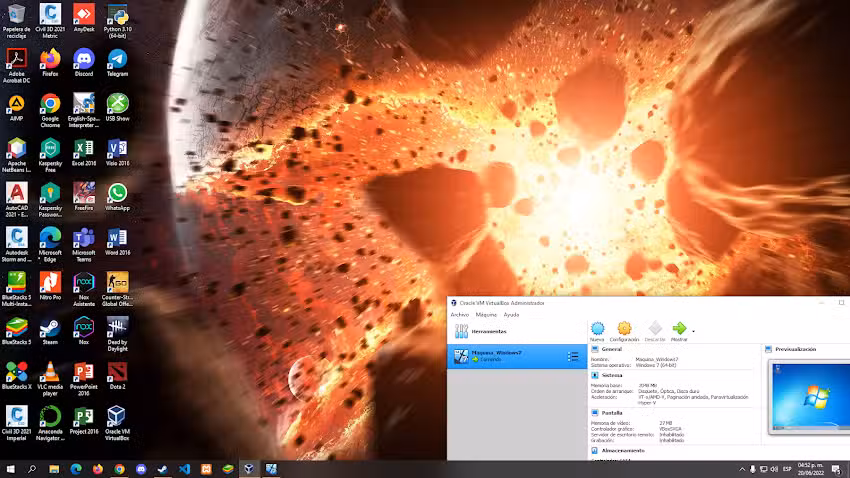Image resolution: width=850 pixels, height=478 pixels.
Task: Click the Windows Start button
Action: (x=11, y=468)
